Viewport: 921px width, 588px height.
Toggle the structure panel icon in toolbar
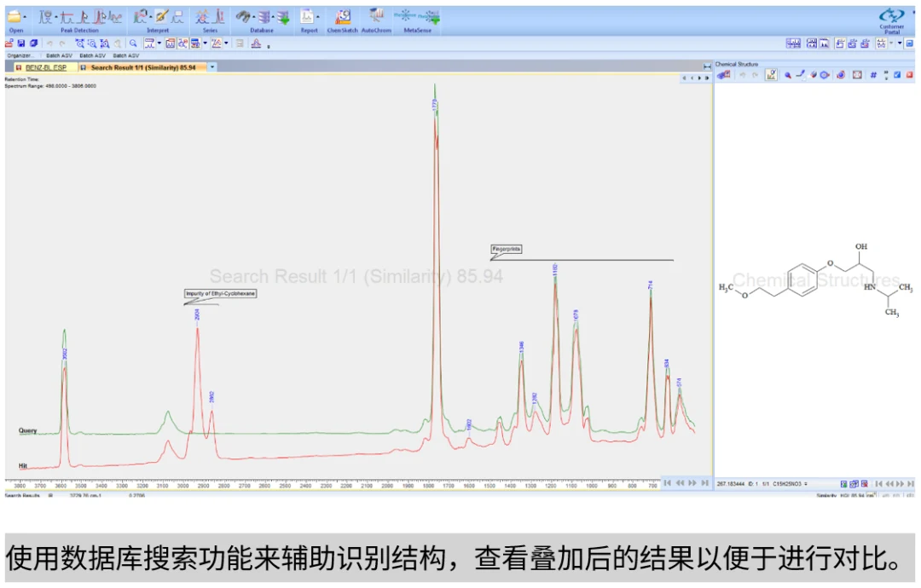click(182, 43)
